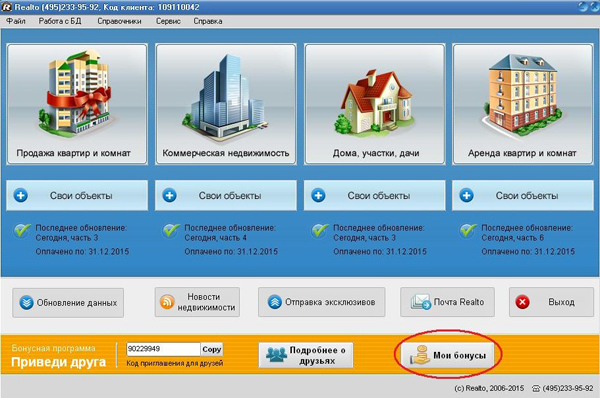This screenshot has width=600, height=398.
Task: Click the envelope icon on Почта Realto
Action: [421, 302]
